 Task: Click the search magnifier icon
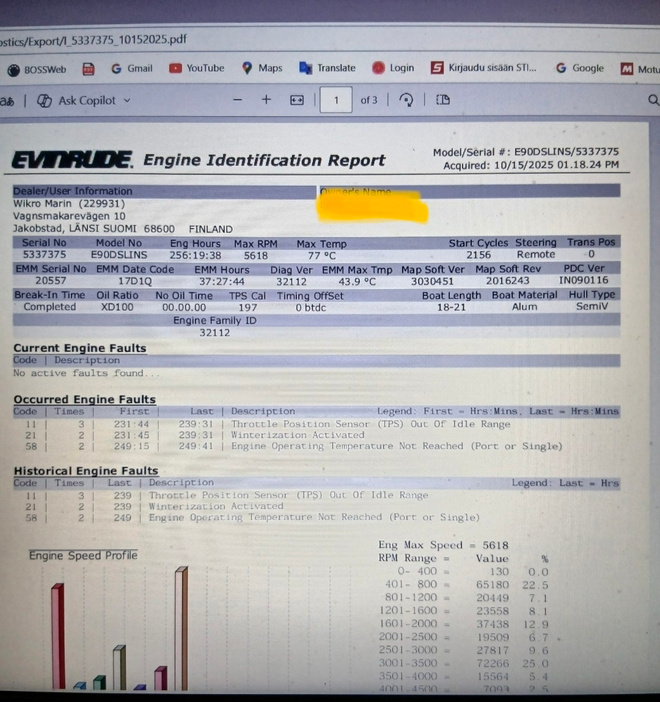(653, 100)
